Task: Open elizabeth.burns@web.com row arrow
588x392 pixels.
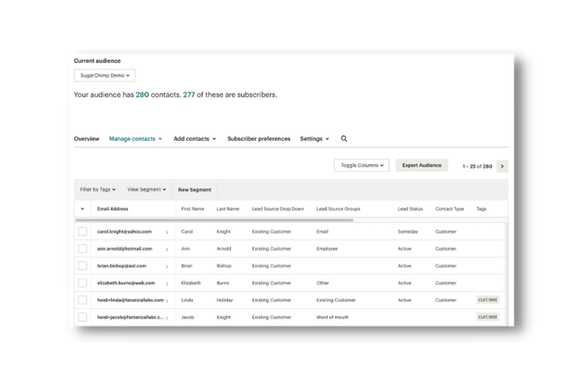Action: click(167, 284)
